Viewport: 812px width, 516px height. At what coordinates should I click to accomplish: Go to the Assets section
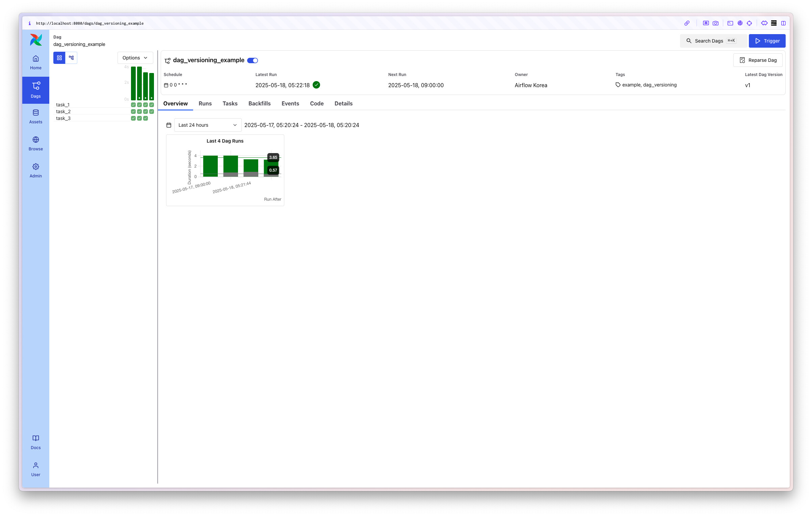35,116
